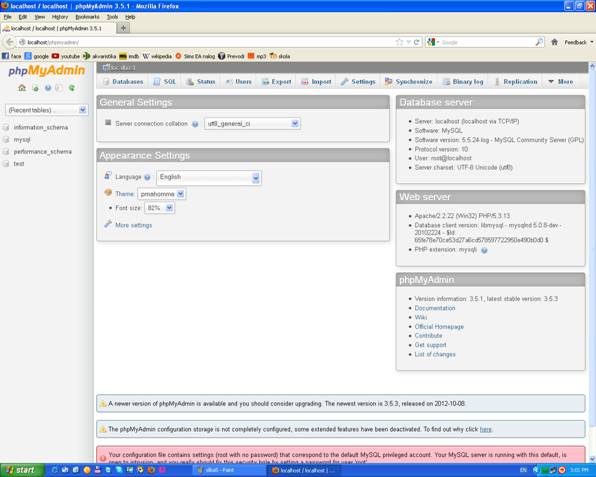Open the List of changes link

click(x=435, y=355)
